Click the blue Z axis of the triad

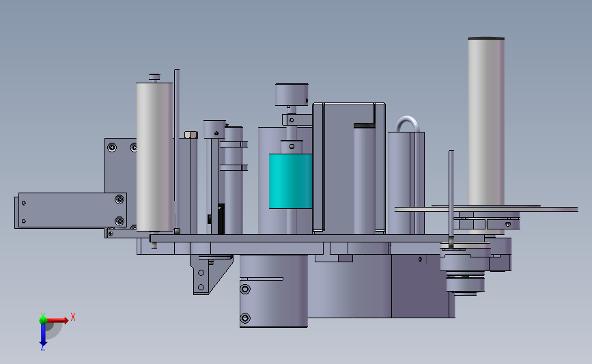pos(43,335)
